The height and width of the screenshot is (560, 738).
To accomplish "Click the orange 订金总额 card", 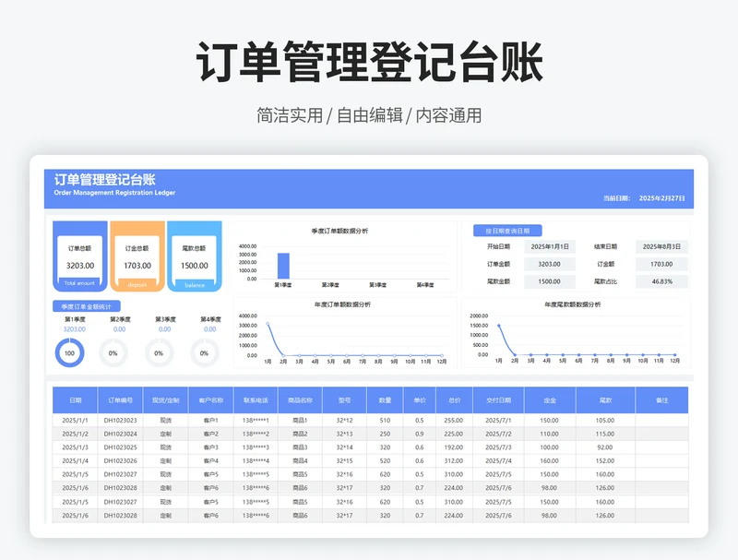I will coord(137,256).
